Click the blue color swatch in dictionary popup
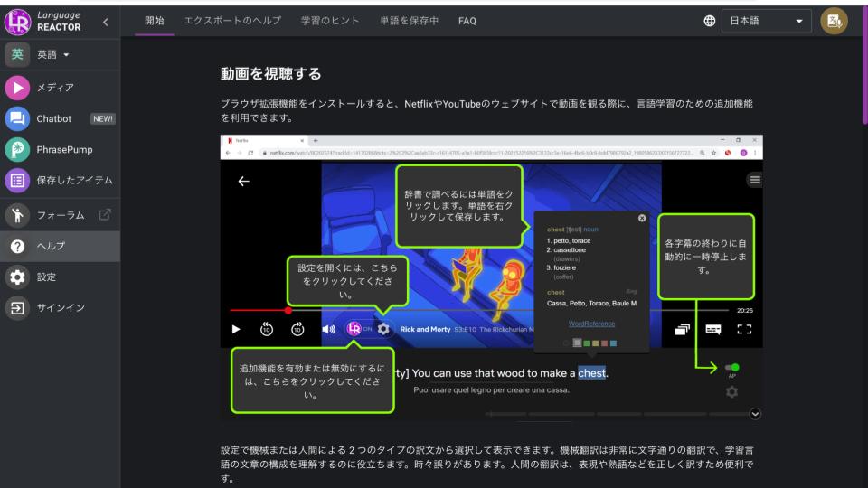This screenshot has width=868, height=488. (613, 343)
